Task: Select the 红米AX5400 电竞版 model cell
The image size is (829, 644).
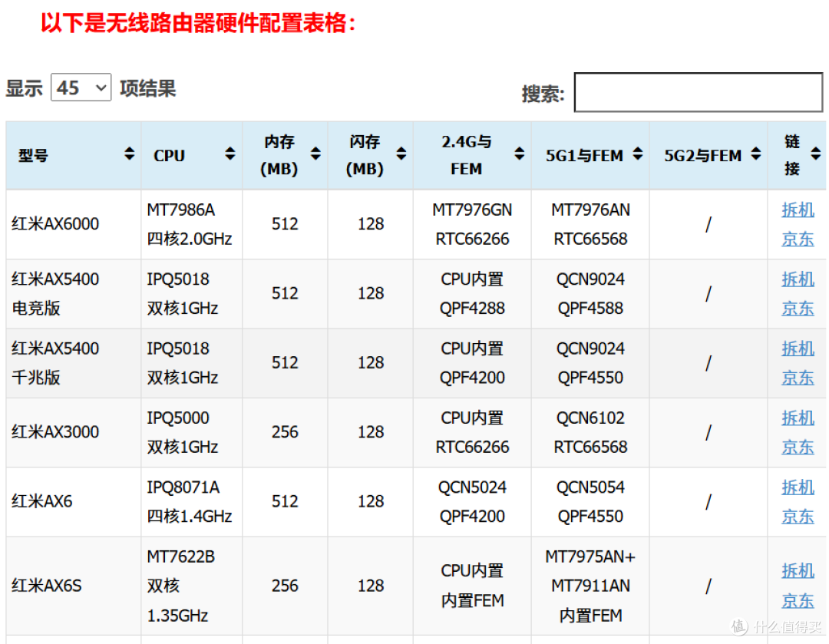Action: coord(74,293)
